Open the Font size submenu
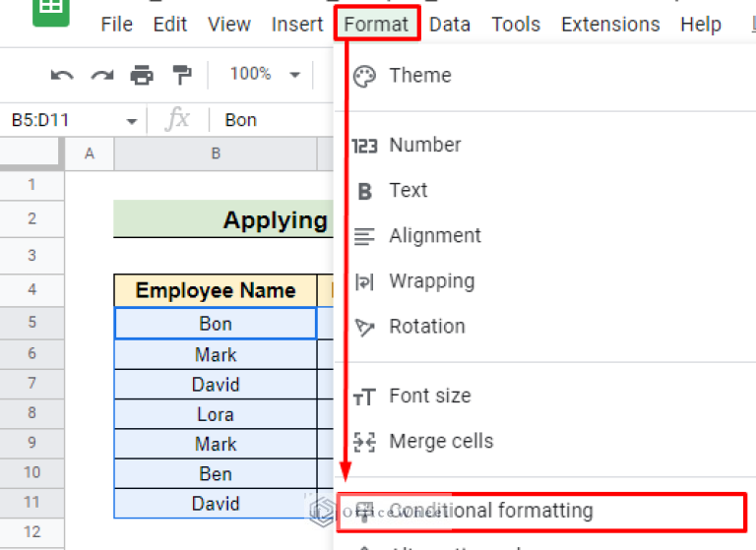Viewport: 756px width, 550px height. (x=429, y=397)
